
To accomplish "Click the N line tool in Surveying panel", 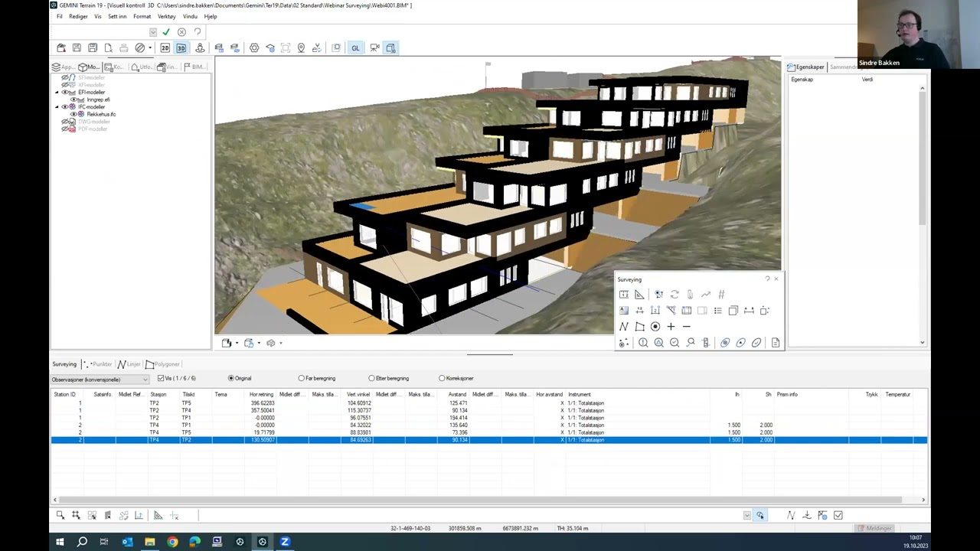I will pyautogui.click(x=624, y=327).
